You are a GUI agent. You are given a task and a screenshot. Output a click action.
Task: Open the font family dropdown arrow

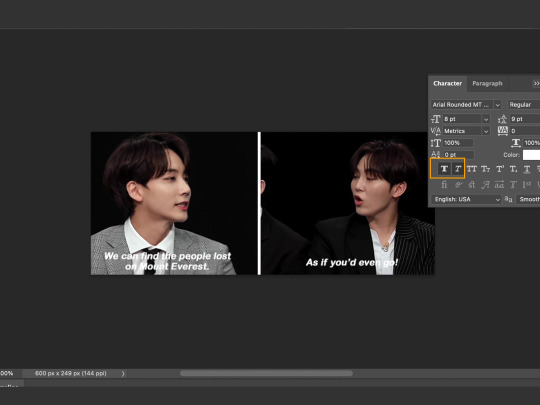(497, 104)
